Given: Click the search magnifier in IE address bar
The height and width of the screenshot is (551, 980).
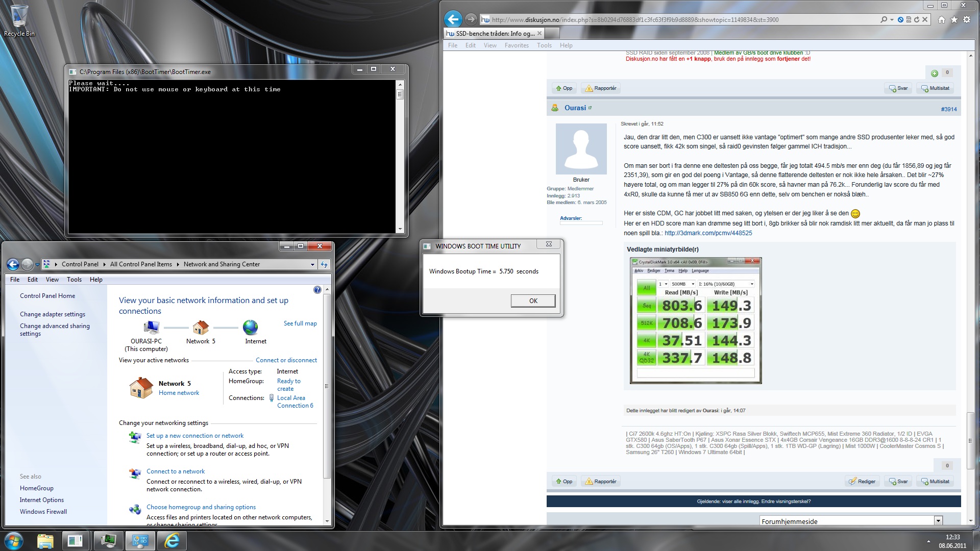Looking at the screenshot, I should coord(884,19).
